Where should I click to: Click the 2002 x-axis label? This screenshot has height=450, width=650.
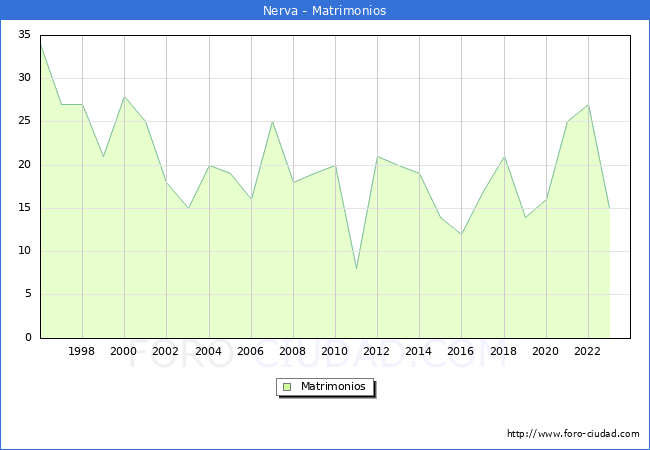tap(166, 351)
